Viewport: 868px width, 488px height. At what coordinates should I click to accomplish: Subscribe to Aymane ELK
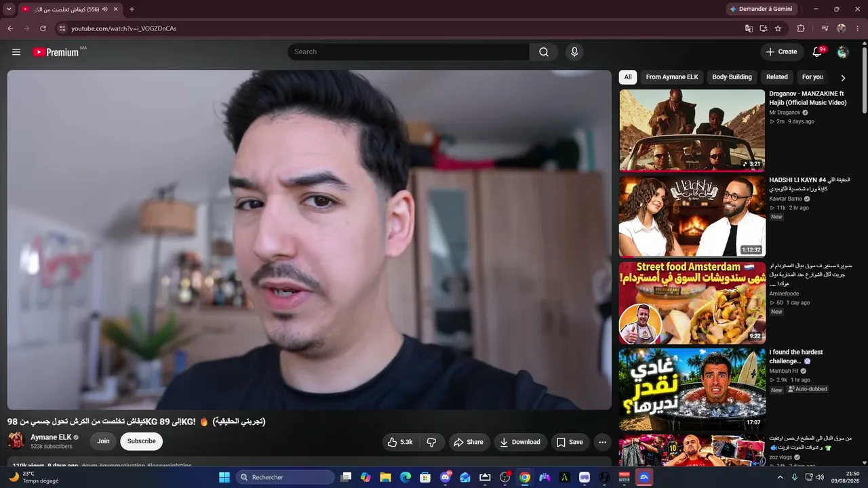point(141,441)
